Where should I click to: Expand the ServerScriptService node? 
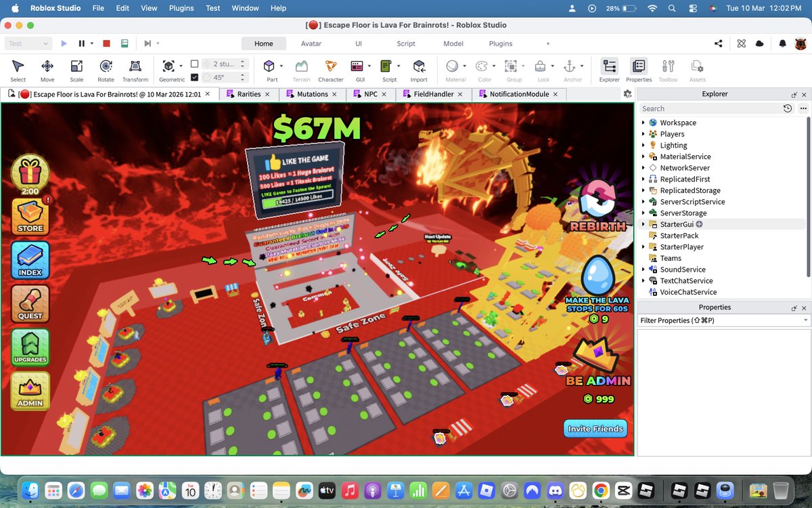pyautogui.click(x=644, y=202)
